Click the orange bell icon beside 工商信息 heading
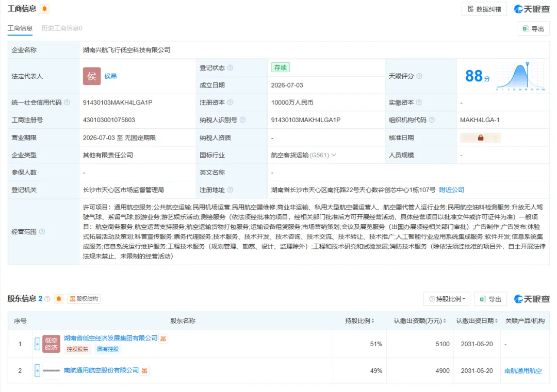Image resolution: width=557 pixels, height=392 pixels. 44,9
